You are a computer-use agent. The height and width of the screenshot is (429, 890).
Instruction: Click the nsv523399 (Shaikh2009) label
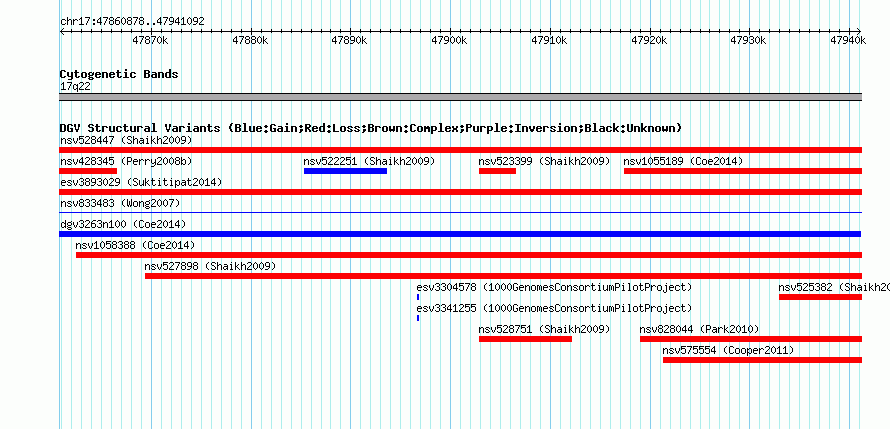point(544,161)
